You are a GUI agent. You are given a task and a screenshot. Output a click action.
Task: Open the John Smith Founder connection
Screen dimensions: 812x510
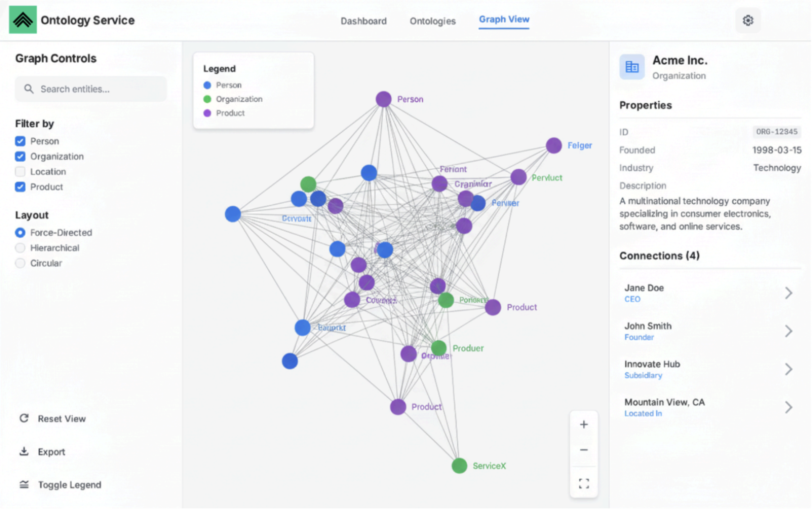(789, 331)
